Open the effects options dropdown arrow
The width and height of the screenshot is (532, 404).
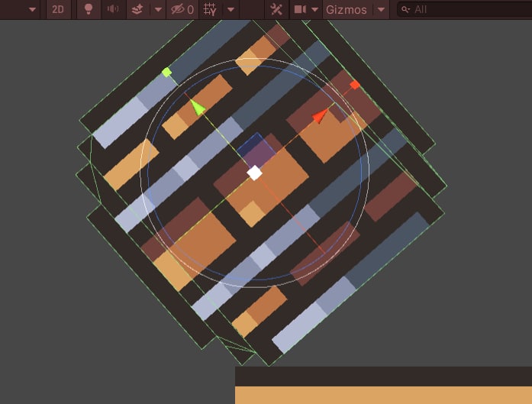(158, 9)
